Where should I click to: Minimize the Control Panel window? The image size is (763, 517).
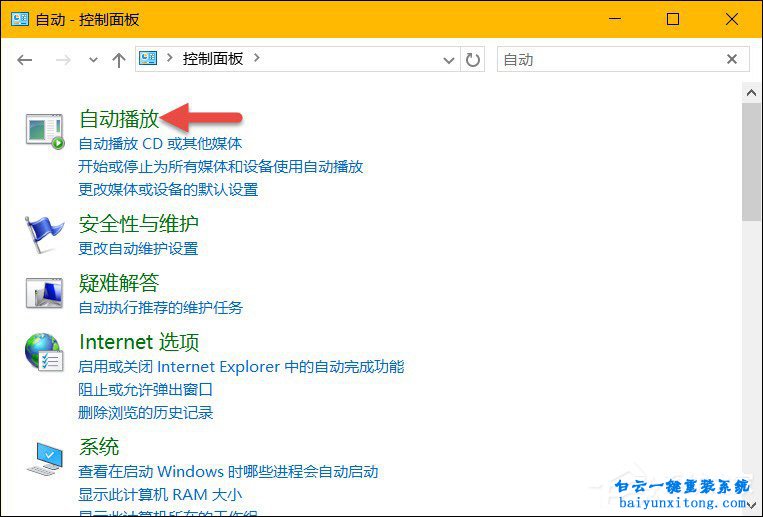pos(615,19)
